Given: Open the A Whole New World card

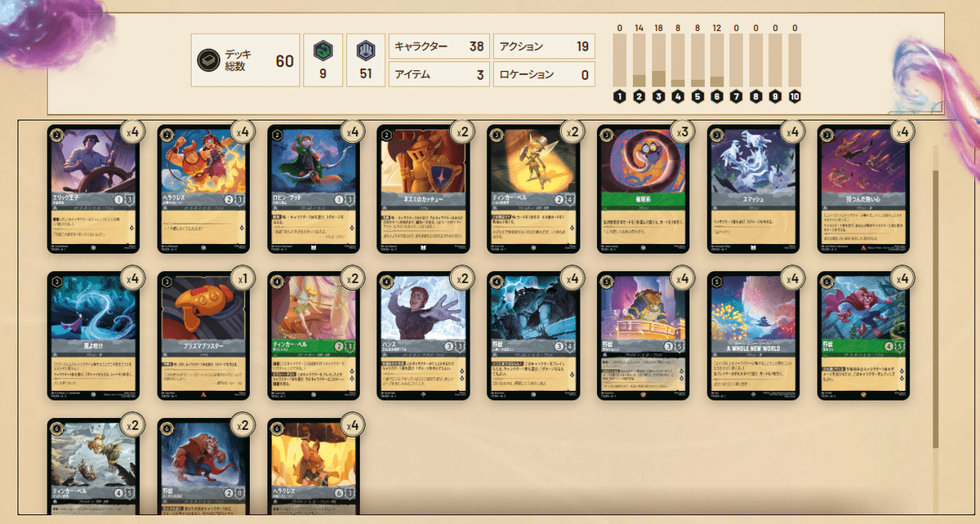Looking at the screenshot, I should [x=753, y=335].
